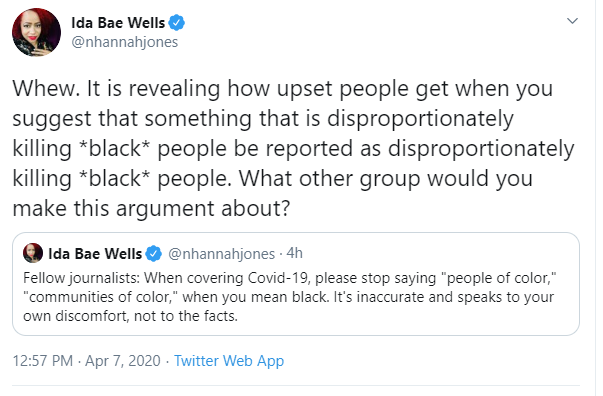The image size is (603, 396).
Task: Click the Apr 7, 2020 date
Action: (123, 361)
